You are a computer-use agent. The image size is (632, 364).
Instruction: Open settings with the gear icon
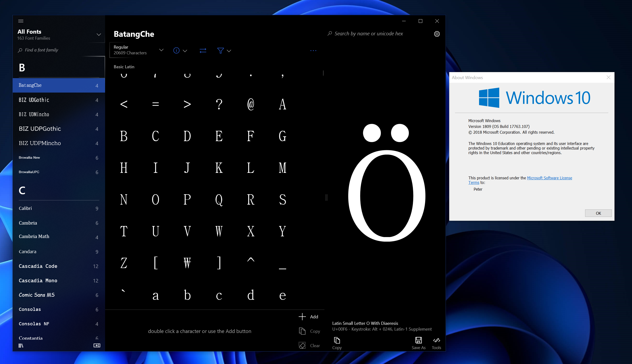436,34
